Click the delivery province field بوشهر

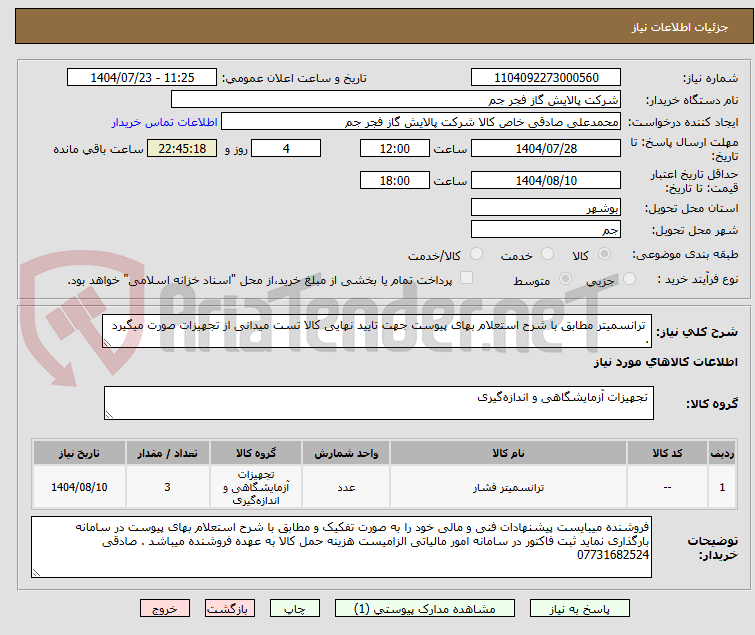point(546,207)
